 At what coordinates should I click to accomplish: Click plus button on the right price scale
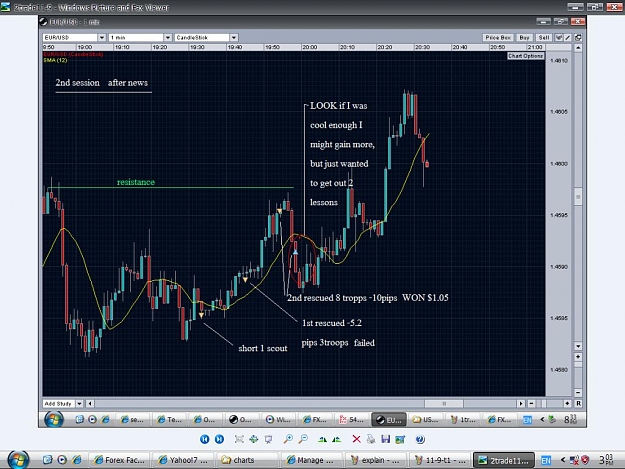point(578,357)
